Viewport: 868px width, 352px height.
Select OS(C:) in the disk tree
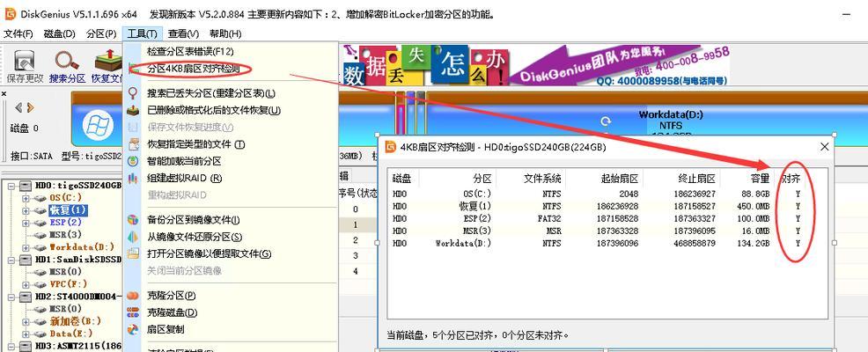[65, 198]
